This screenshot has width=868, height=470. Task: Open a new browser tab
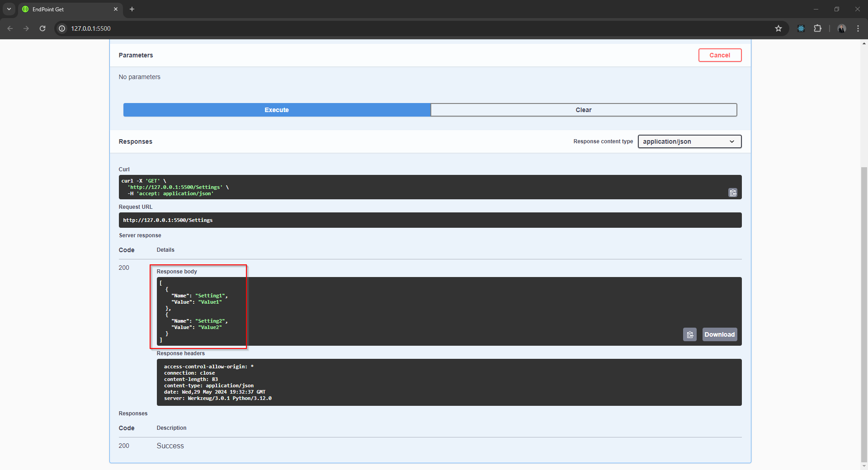click(x=132, y=9)
